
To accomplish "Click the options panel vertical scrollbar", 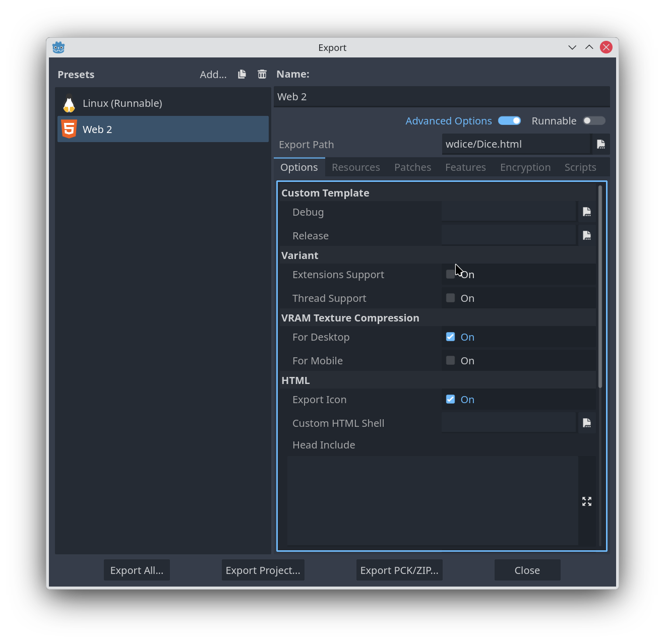I will click(x=600, y=287).
